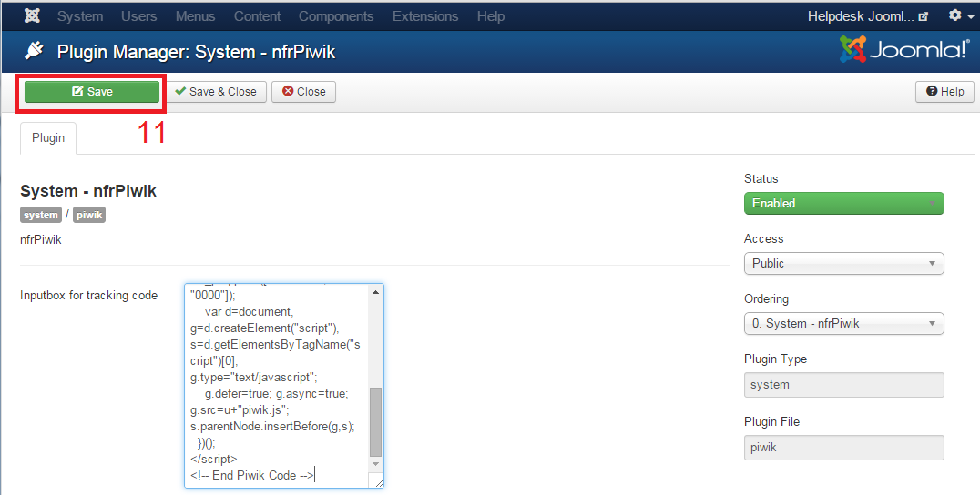Viewport: 980px width, 495px height.
Task: Open the Content menu
Action: point(257,16)
